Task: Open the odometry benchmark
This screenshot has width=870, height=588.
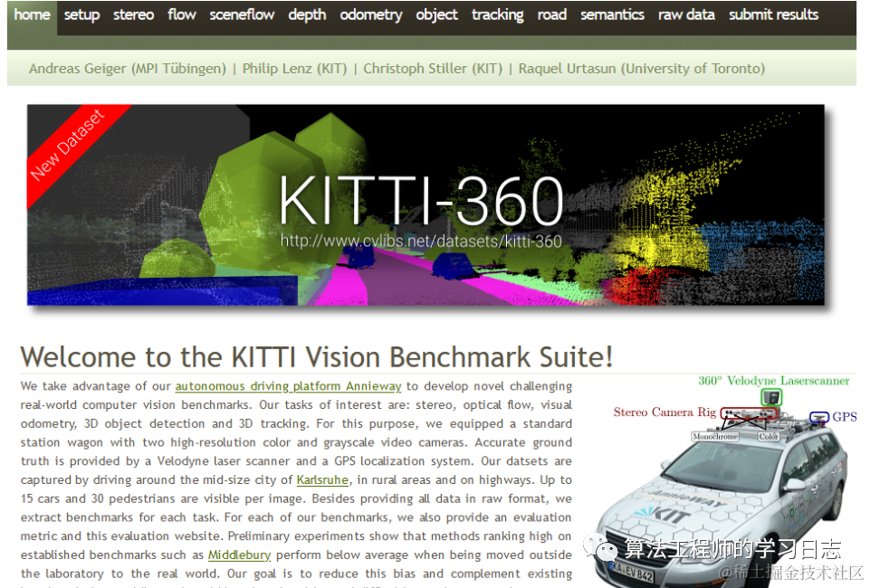Action: tap(371, 15)
